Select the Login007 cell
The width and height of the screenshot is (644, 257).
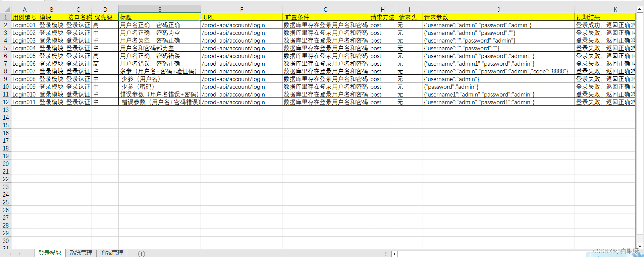coord(24,71)
